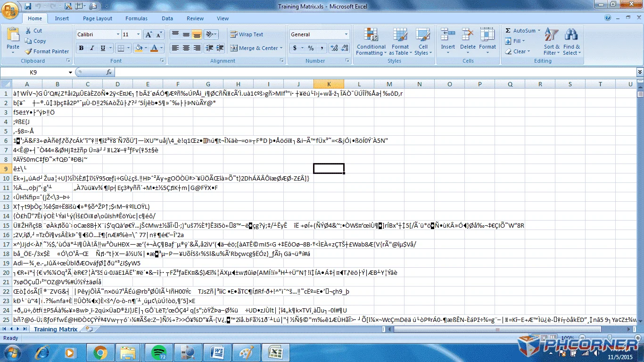Select column K header
Screen dimensions: 644x362
tap(329, 84)
